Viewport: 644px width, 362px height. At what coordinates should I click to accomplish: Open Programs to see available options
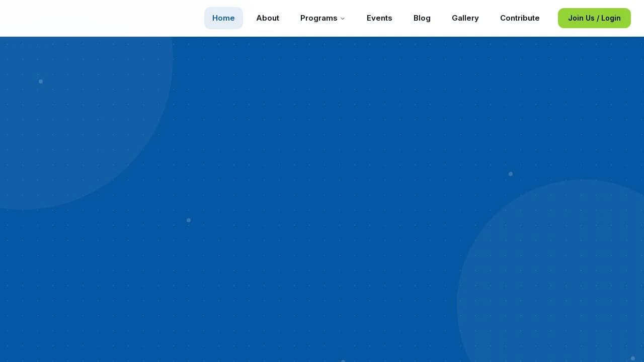319,18
